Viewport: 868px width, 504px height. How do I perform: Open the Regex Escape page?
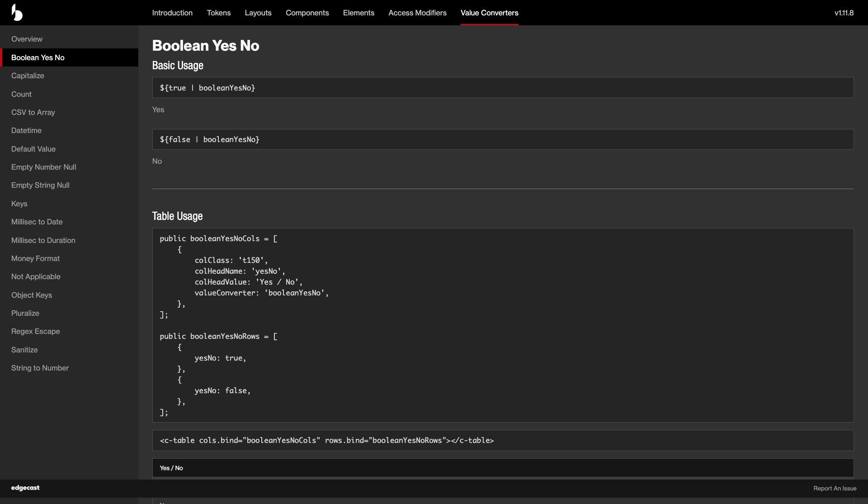click(69, 331)
